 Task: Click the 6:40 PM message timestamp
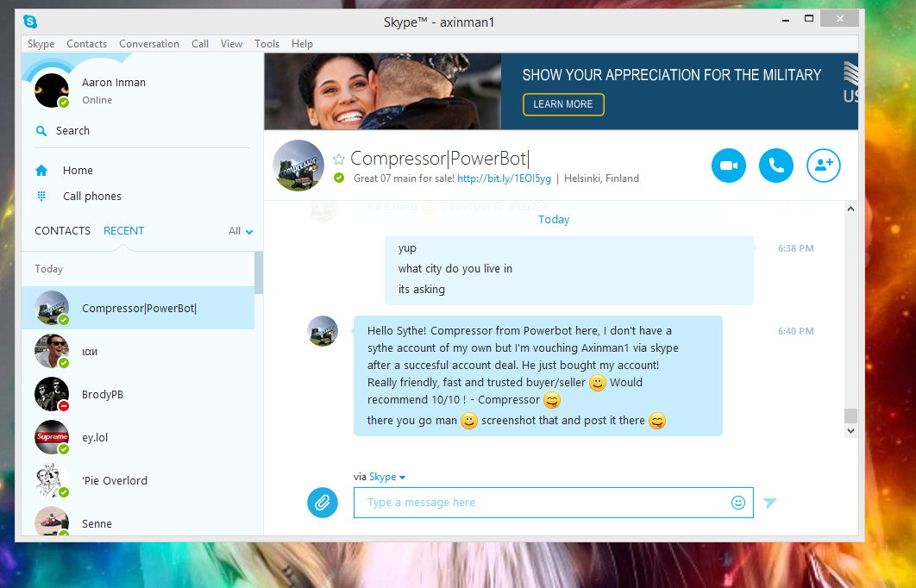795,331
